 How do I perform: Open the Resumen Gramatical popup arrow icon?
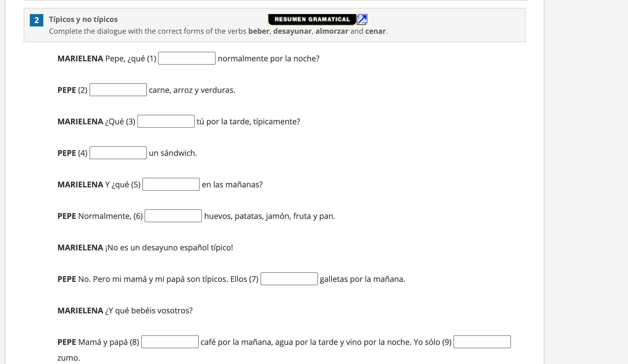point(362,19)
